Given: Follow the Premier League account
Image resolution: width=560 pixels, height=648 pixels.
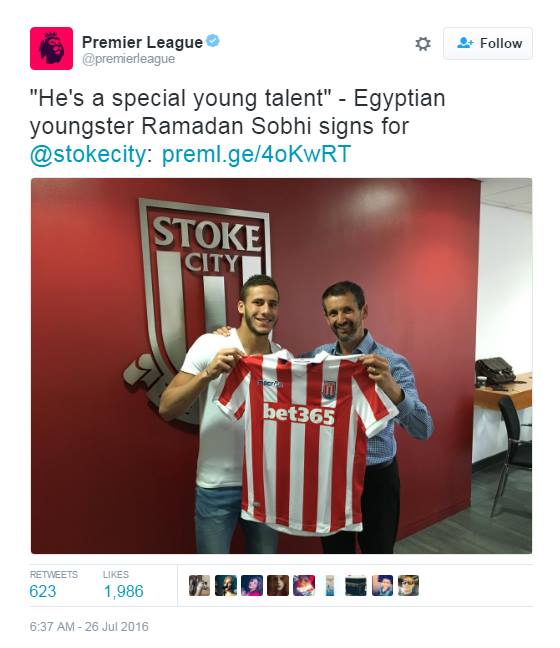Looking at the screenshot, I should coord(488,43).
